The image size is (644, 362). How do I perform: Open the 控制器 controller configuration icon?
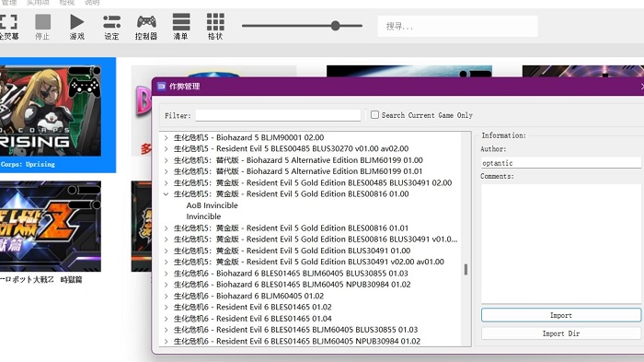pos(146,22)
